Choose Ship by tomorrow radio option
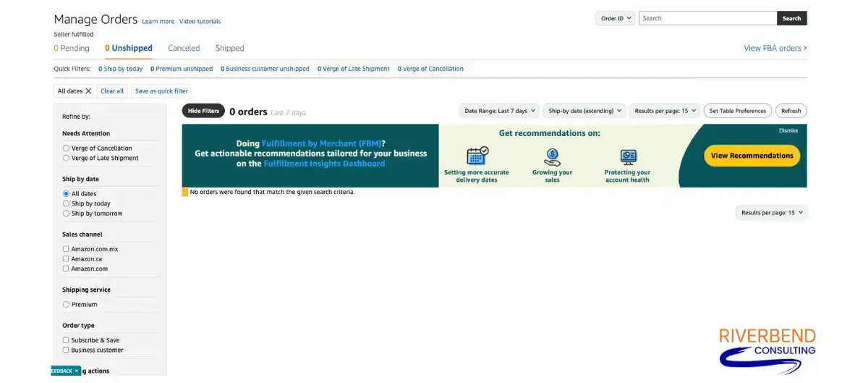868x383 pixels. (66, 214)
